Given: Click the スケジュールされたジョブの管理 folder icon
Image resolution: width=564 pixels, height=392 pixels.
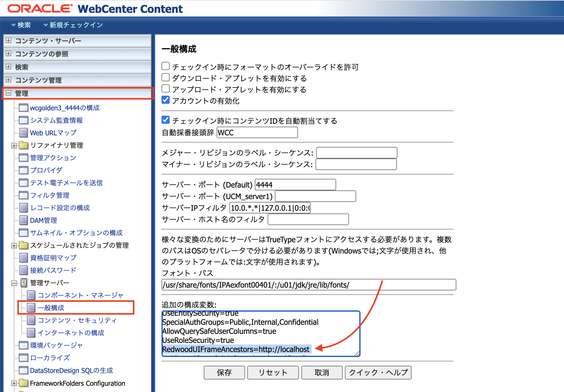Looking at the screenshot, I should pos(23,245).
